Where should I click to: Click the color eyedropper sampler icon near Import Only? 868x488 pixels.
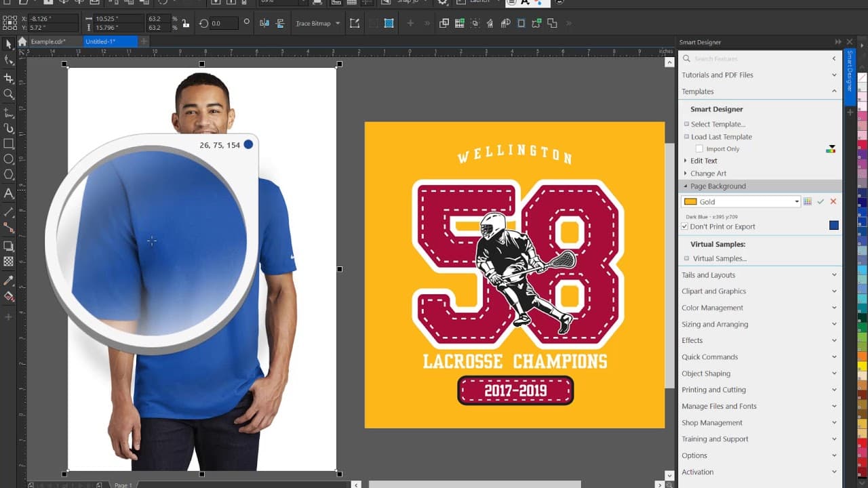point(831,148)
